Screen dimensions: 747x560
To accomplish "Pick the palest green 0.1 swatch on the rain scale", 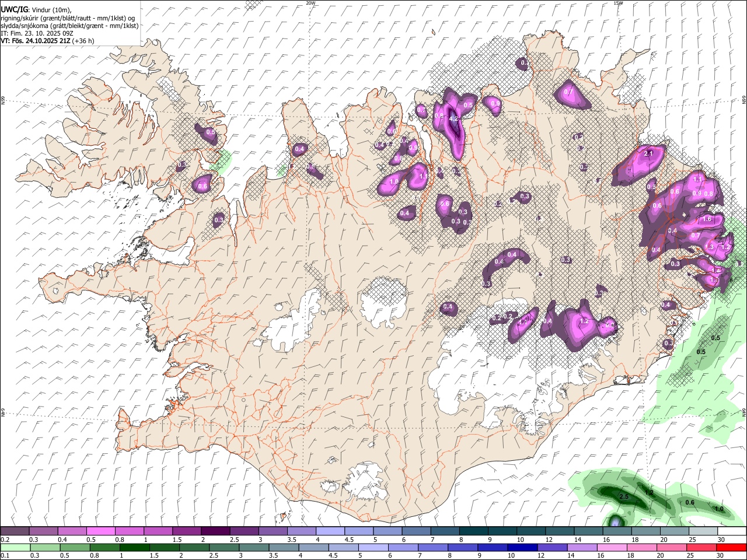I will tap(15, 547).
